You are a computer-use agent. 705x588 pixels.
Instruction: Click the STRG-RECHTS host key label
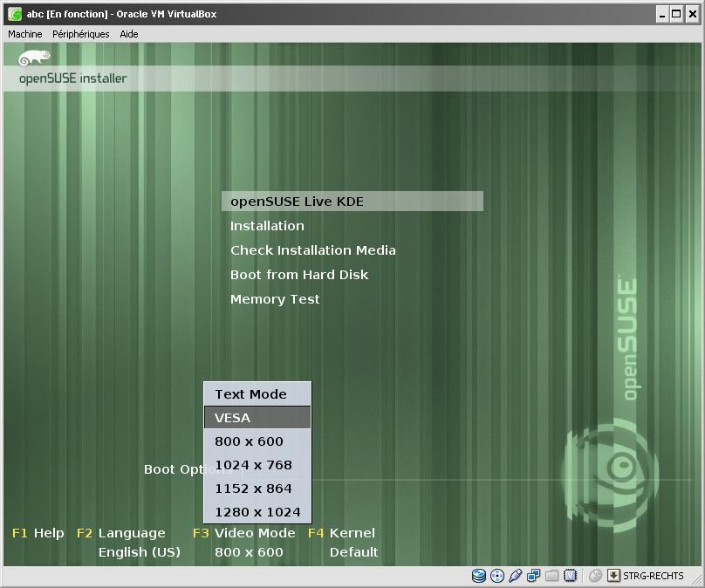tap(654, 576)
